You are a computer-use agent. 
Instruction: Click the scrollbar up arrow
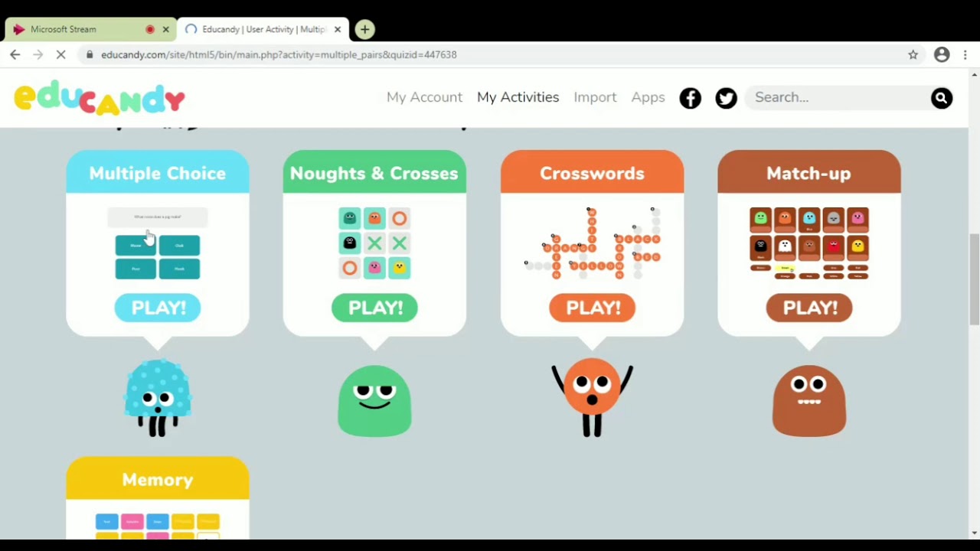tap(974, 74)
